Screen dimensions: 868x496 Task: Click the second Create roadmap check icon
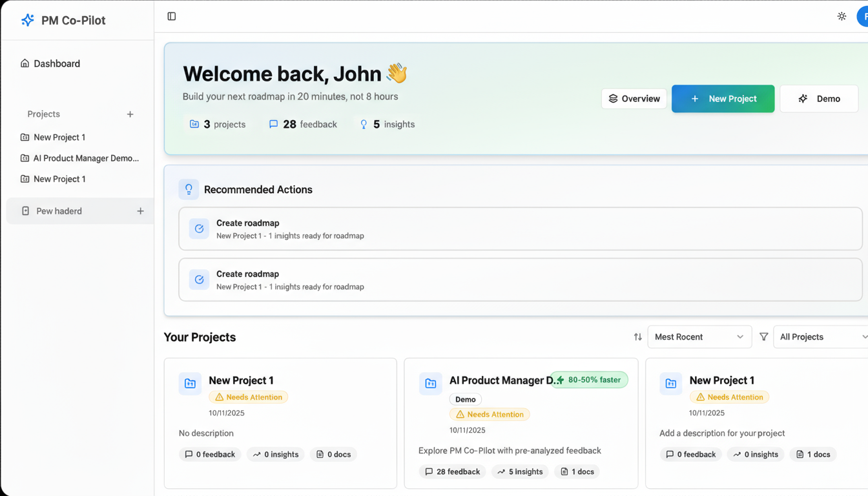tap(199, 280)
